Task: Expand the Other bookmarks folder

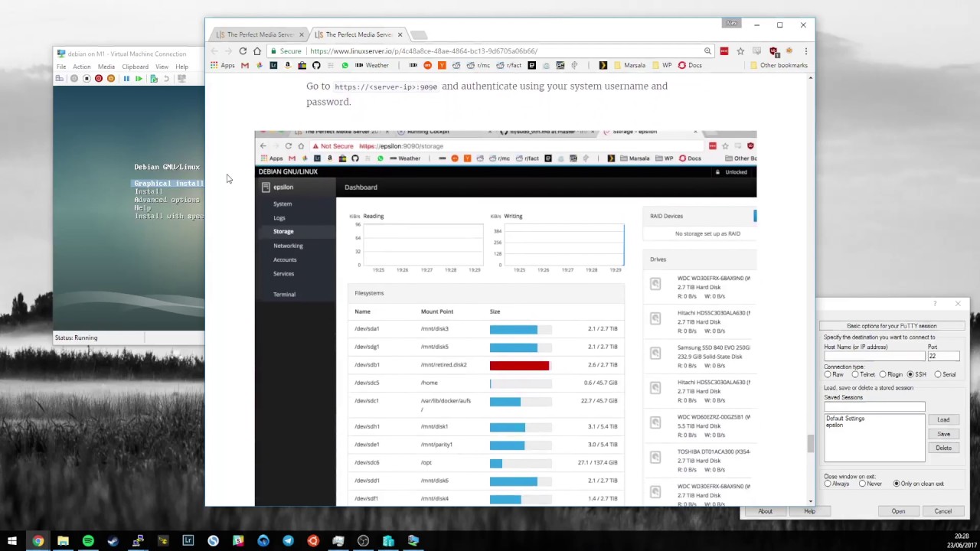Action: pos(778,66)
